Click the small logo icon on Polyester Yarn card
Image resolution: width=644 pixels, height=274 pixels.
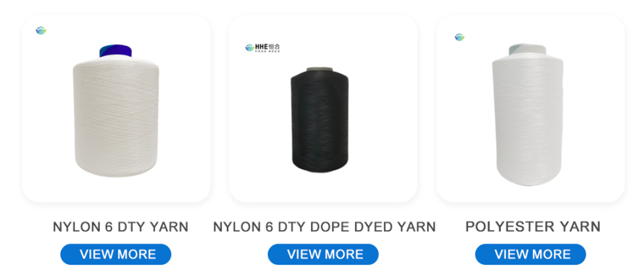point(459,37)
